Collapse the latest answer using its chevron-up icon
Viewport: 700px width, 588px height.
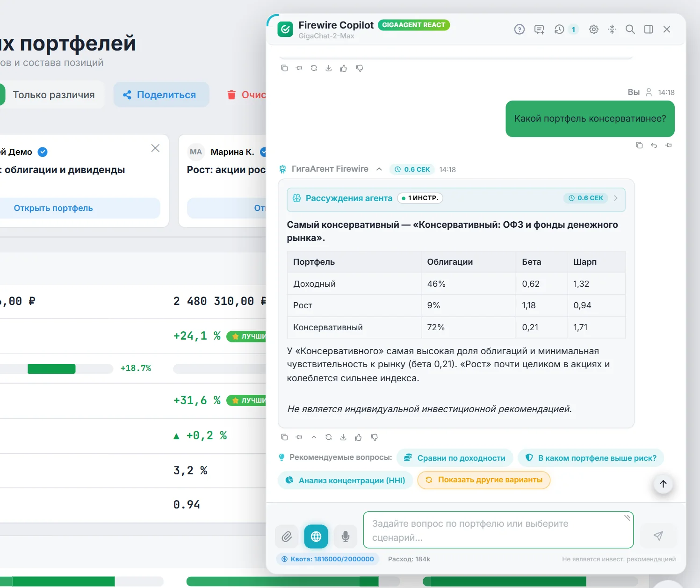(x=314, y=437)
